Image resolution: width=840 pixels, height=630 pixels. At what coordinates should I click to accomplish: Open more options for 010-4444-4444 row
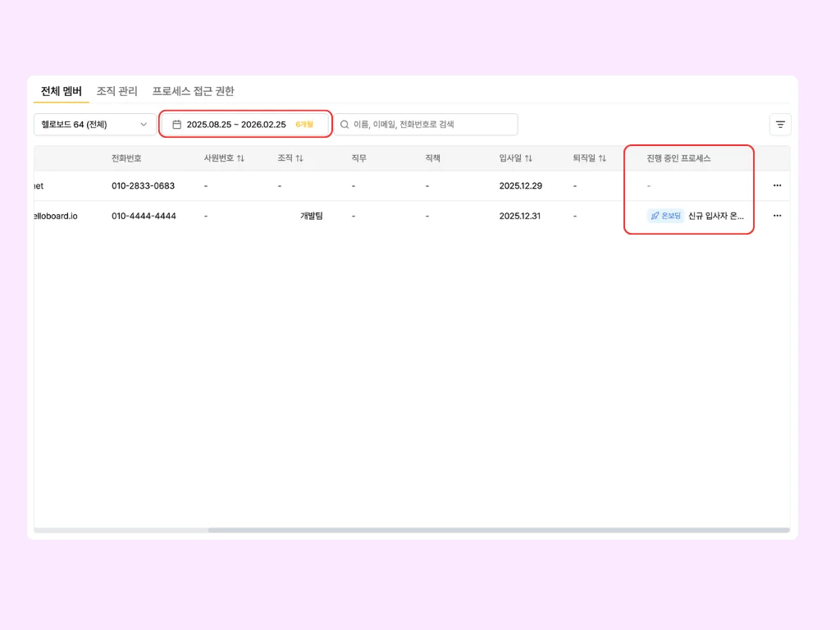(x=777, y=216)
